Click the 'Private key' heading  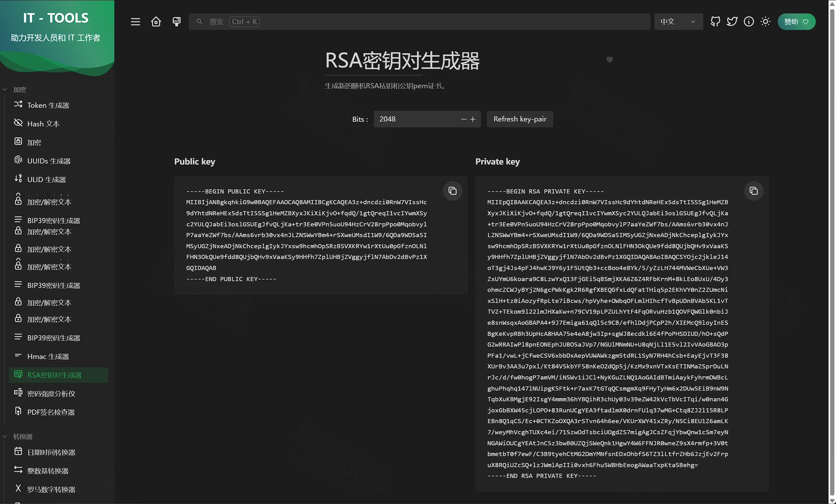497,162
